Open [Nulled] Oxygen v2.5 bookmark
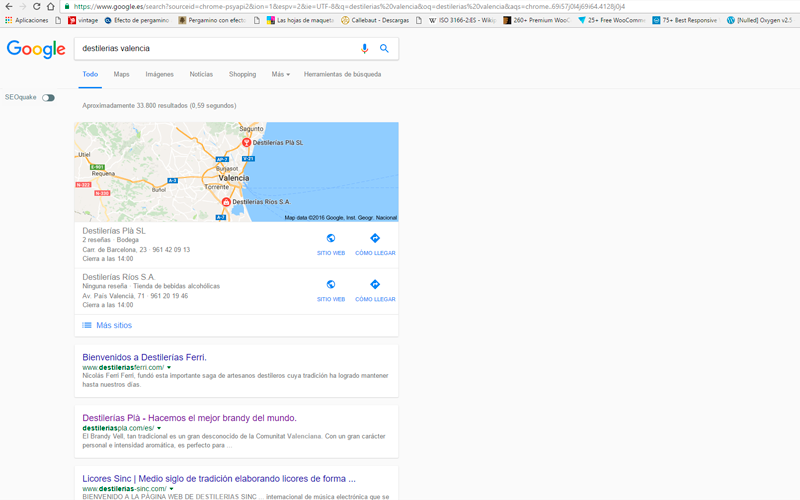The height and width of the screenshot is (500, 800). tap(760, 20)
